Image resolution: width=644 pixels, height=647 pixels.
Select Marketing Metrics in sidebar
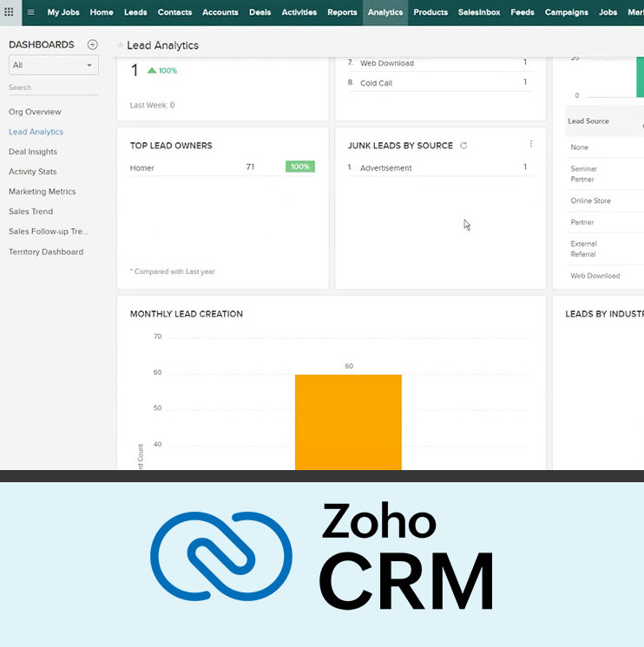(x=43, y=192)
